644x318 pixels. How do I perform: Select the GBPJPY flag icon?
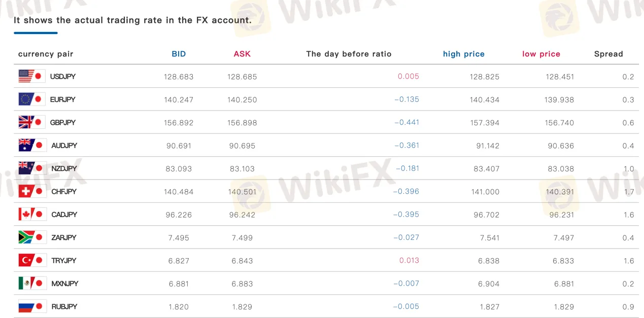32,122
